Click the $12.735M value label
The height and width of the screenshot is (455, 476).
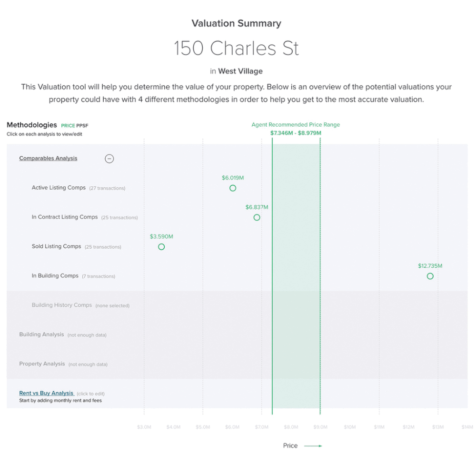click(430, 266)
